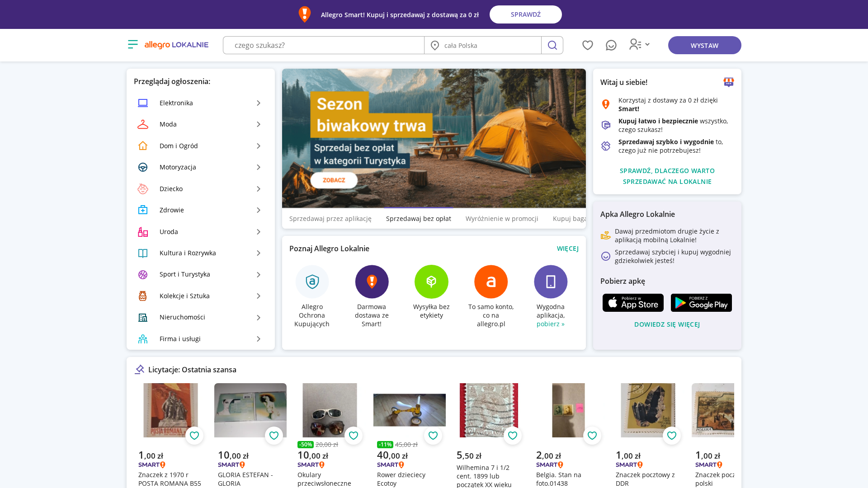This screenshot has width=868, height=488.
Task: Switch to the cut-off Kupuj tab
Action: [569, 219]
